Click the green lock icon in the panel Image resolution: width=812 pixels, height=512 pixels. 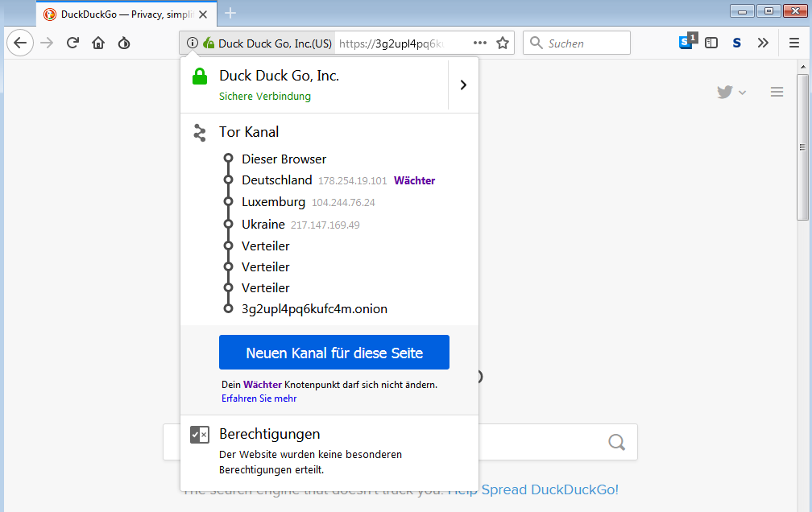(x=200, y=76)
